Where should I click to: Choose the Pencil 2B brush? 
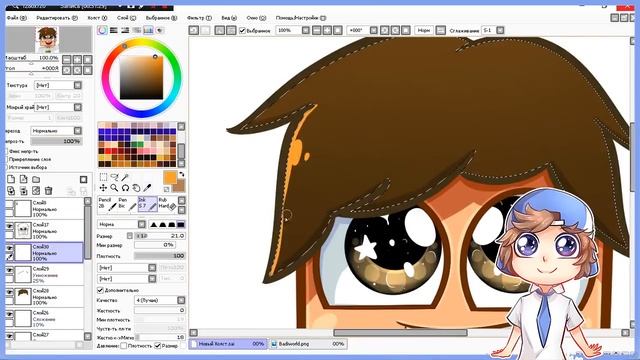click(107, 204)
